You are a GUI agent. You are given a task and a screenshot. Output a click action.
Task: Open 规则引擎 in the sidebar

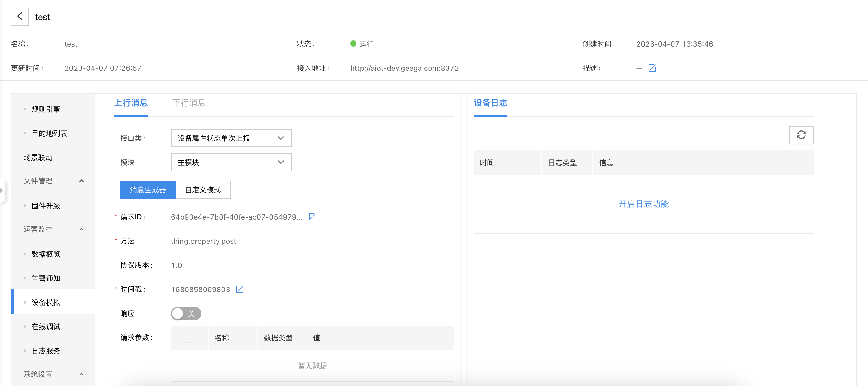[x=53, y=109]
